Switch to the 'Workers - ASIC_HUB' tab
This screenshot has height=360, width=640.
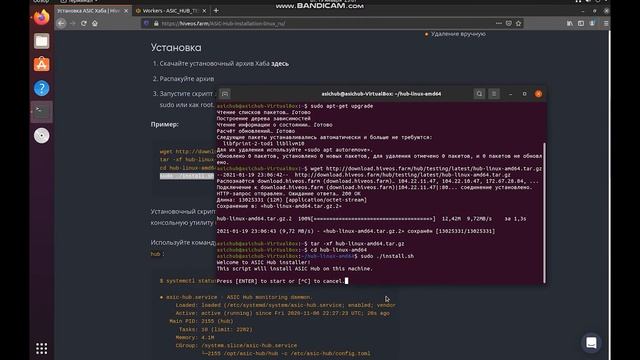[x=170, y=11]
